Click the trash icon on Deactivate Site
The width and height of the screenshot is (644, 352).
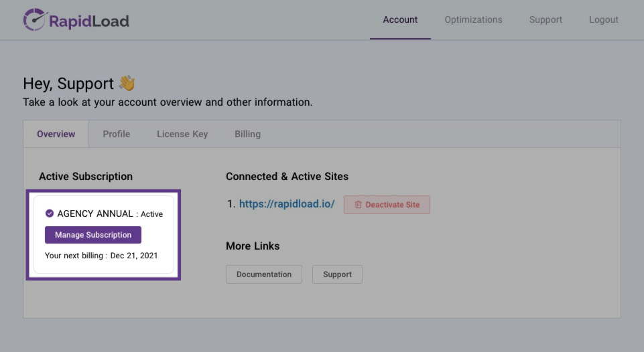pyautogui.click(x=358, y=205)
